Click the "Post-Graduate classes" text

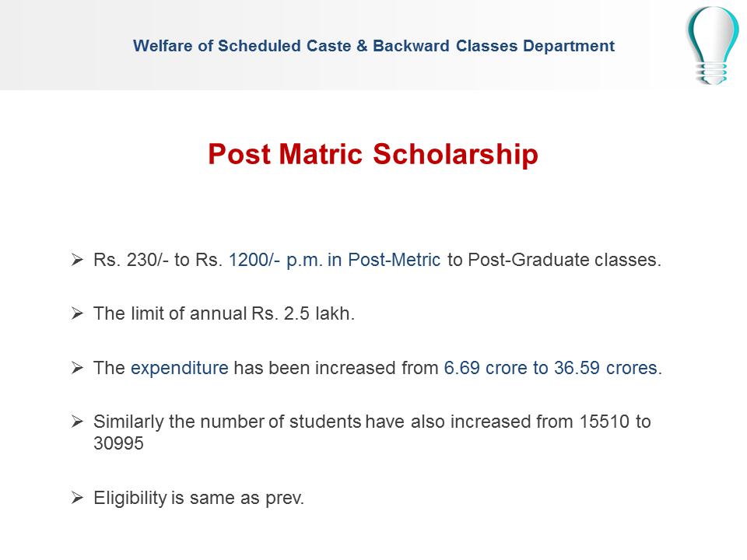[x=564, y=260]
